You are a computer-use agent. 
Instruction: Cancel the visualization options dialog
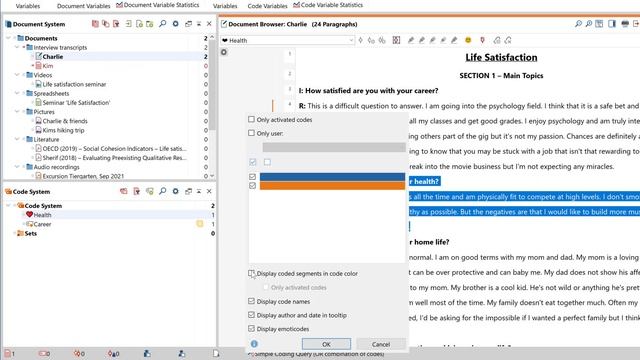coord(381,344)
